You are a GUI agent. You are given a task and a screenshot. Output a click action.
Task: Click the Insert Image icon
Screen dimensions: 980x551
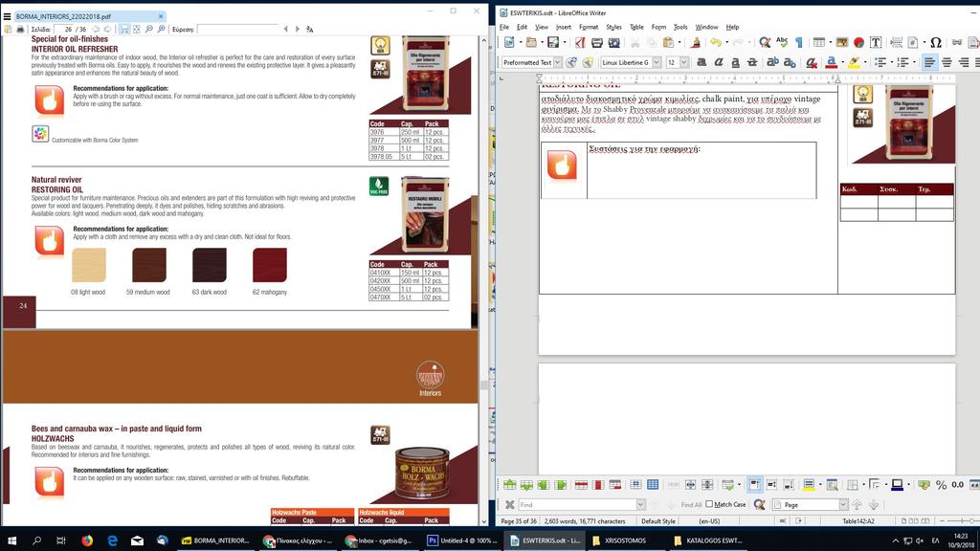pos(842,42)
